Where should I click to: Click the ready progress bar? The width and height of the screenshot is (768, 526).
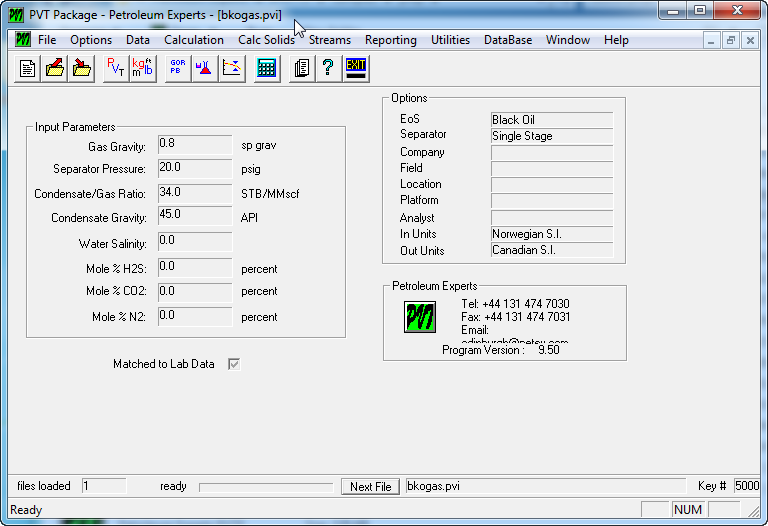266,487
